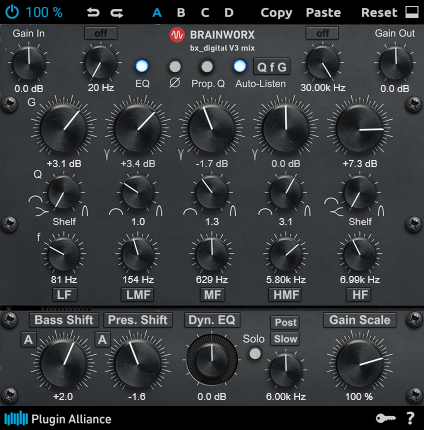
Task: Click the Dyn. EQ button
Action: [212, 320]
